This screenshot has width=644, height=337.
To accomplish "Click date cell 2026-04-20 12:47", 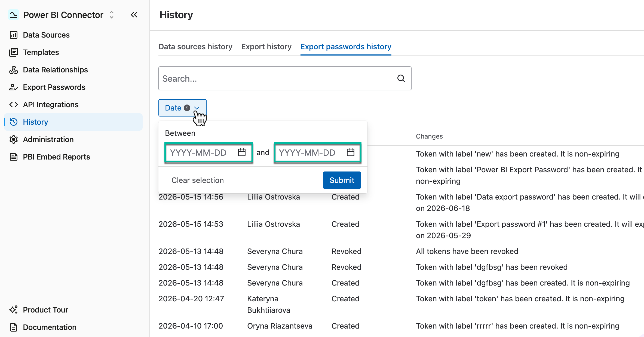I will click(191, 299).
